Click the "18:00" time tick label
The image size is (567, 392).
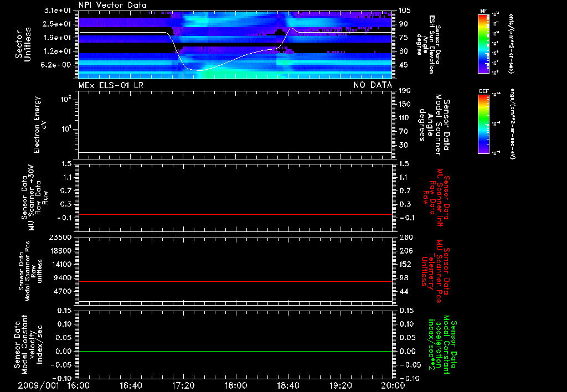pyautogui.click(x=236, y=386)
